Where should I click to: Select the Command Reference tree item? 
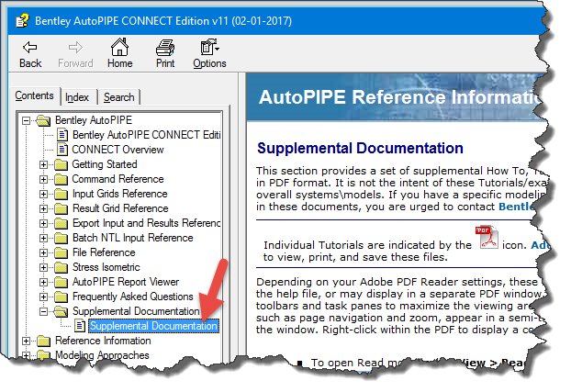pyautogui.click(x=118, y=179)
